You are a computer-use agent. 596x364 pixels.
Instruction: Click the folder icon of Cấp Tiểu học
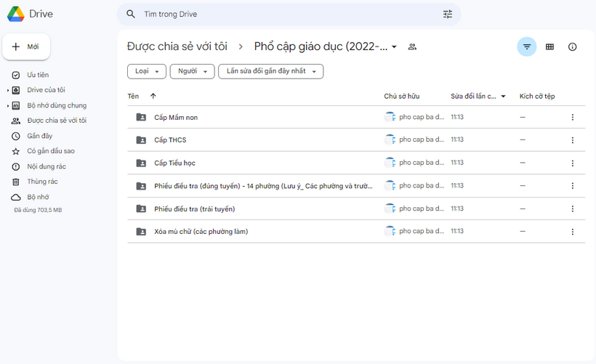click(141, 163)
